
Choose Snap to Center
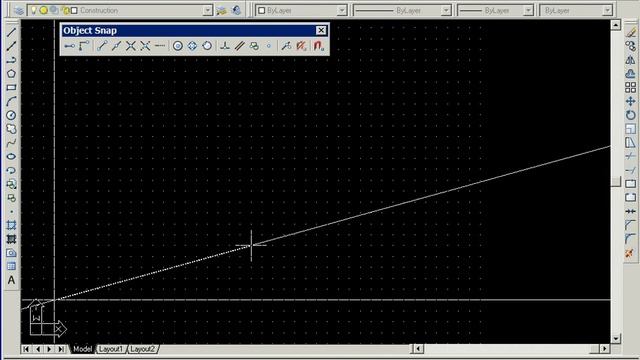pos(178,46)
